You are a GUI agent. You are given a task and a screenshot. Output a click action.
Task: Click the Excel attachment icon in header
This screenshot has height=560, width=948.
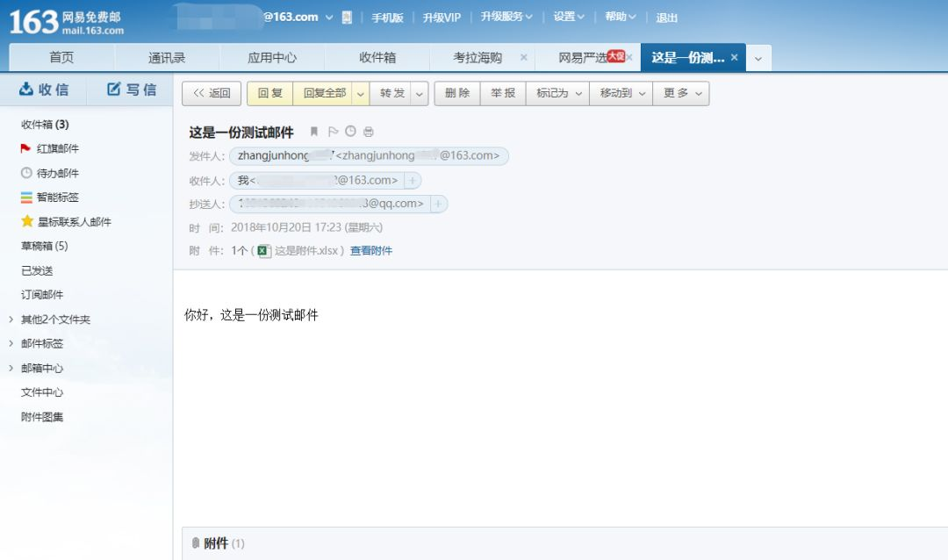[263, 251]
